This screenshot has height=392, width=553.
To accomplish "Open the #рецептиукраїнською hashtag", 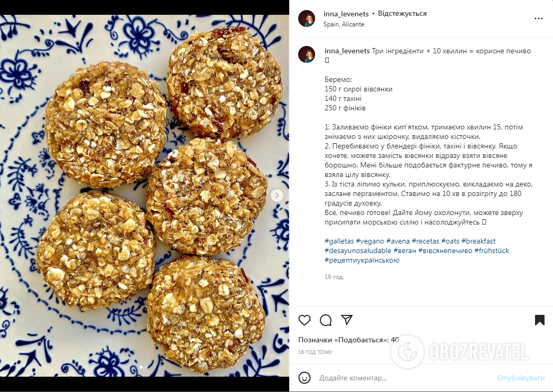I will (362, 260).
